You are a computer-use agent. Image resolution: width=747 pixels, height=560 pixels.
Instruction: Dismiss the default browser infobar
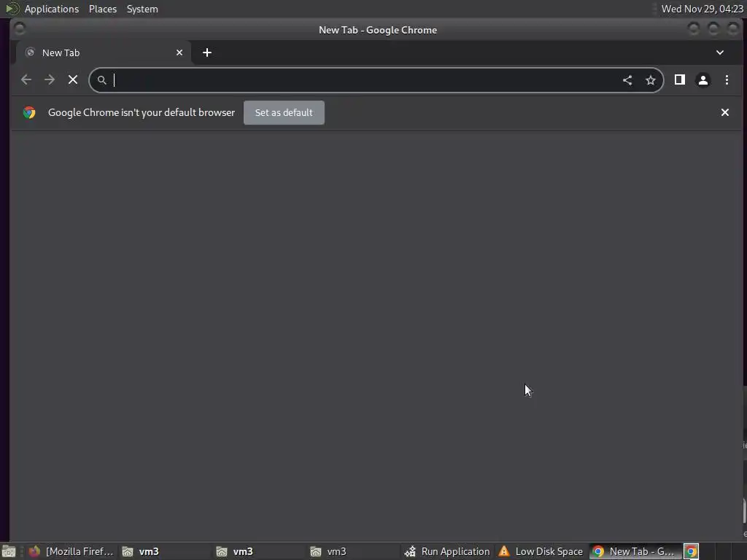tap(724, 112)
